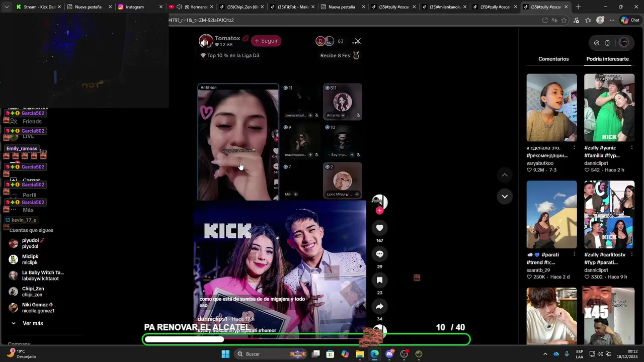Open Windows Start menu
Viewport: 644px width, 362px height.
(x=225, y=354)
